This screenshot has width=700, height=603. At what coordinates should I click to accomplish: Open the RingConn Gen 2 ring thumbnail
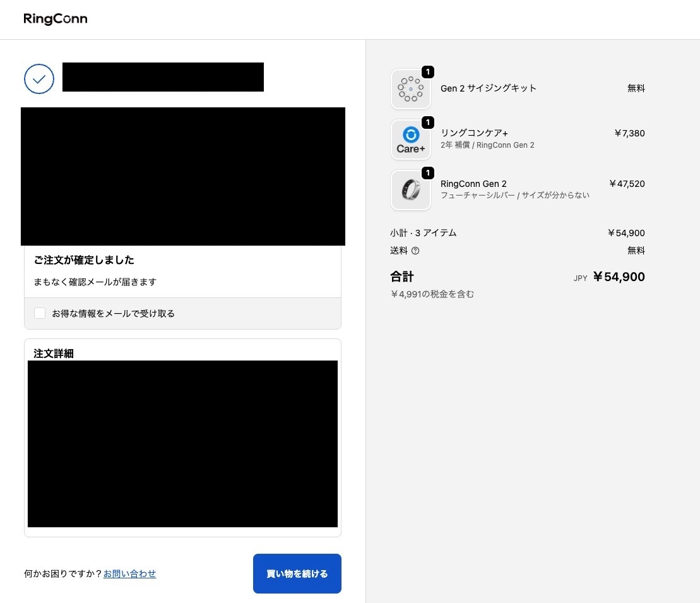tap(411, 190)
